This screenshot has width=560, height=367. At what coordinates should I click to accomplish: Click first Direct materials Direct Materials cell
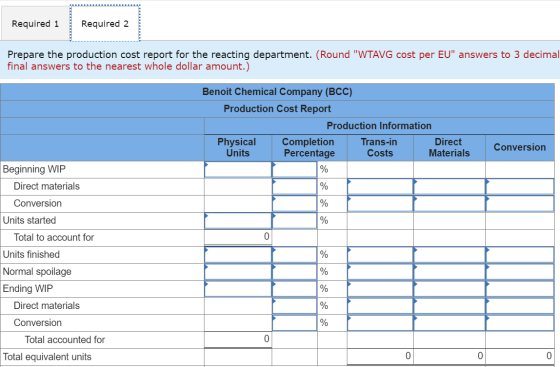coord(449,186)
